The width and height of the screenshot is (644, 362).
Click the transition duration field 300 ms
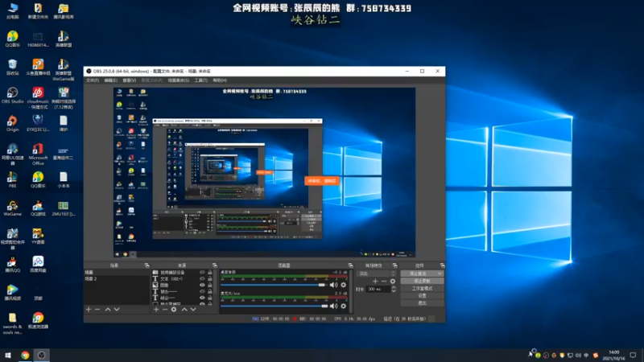coord(378,290)
